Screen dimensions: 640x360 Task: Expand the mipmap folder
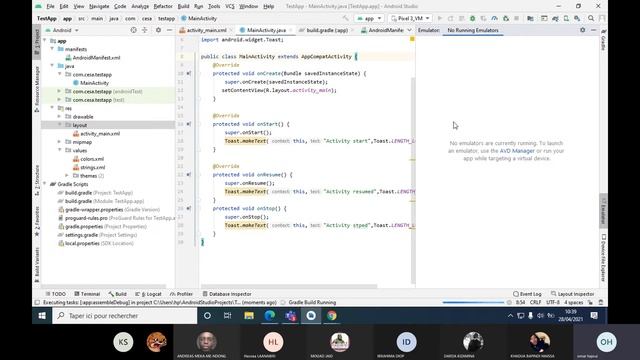click(x=60, y=142)
